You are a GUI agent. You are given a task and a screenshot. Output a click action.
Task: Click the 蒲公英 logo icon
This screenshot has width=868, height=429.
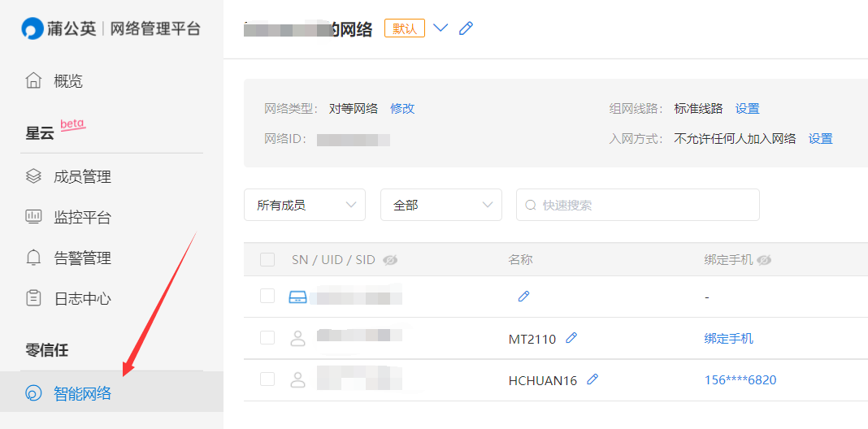pos(33,28)
